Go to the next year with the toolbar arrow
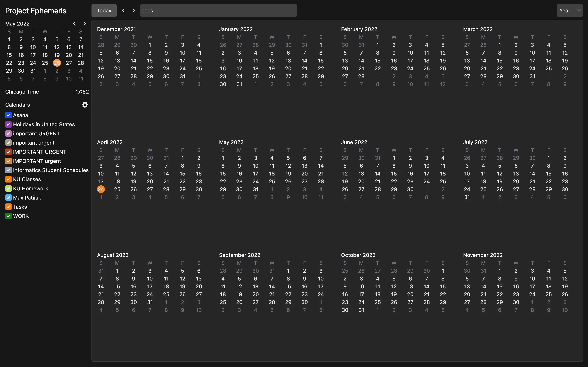588x367 pixels. pyautogui.click(x=133, y=10)
